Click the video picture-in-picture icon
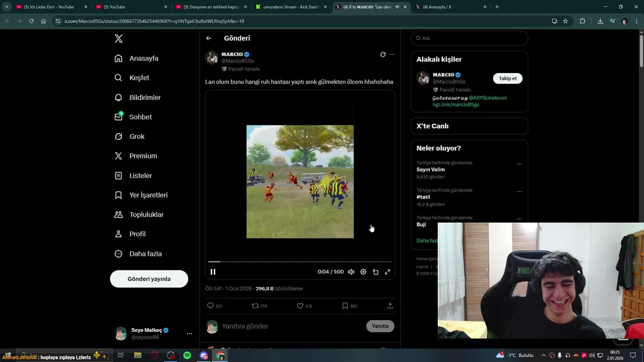644x362 pixels. (x=375, y=272)
